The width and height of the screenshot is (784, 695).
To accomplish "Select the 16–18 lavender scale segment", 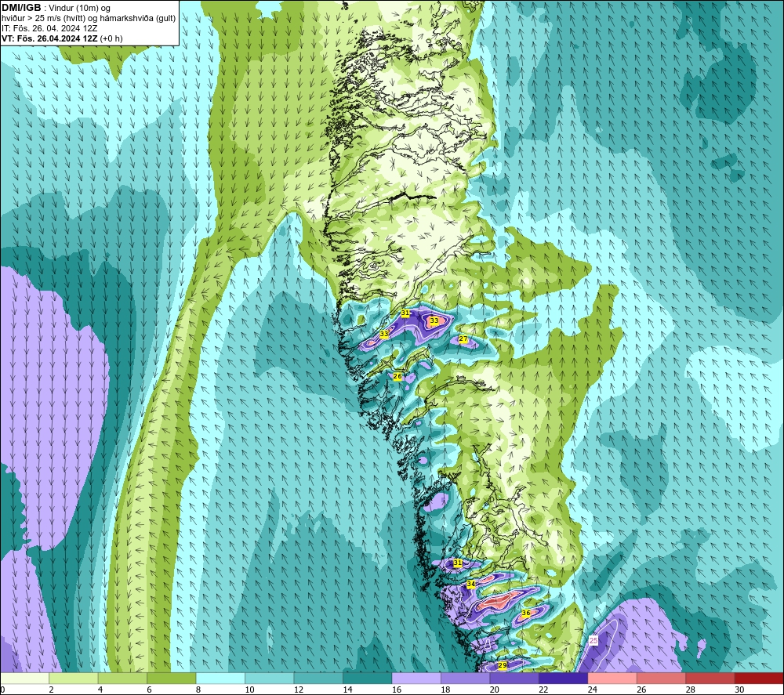I will 416,678.
